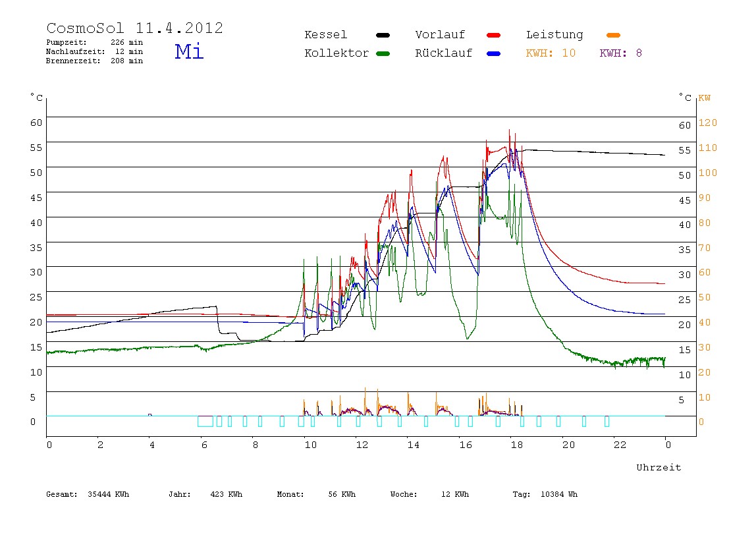Click the red Vorlauf legend swatch

[x=494, y=35]
